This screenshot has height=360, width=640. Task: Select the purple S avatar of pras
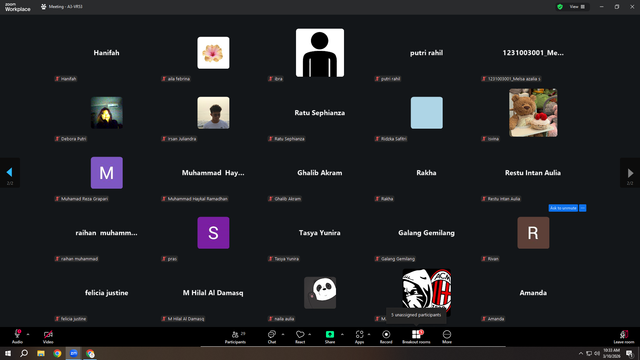pos(213,233)
